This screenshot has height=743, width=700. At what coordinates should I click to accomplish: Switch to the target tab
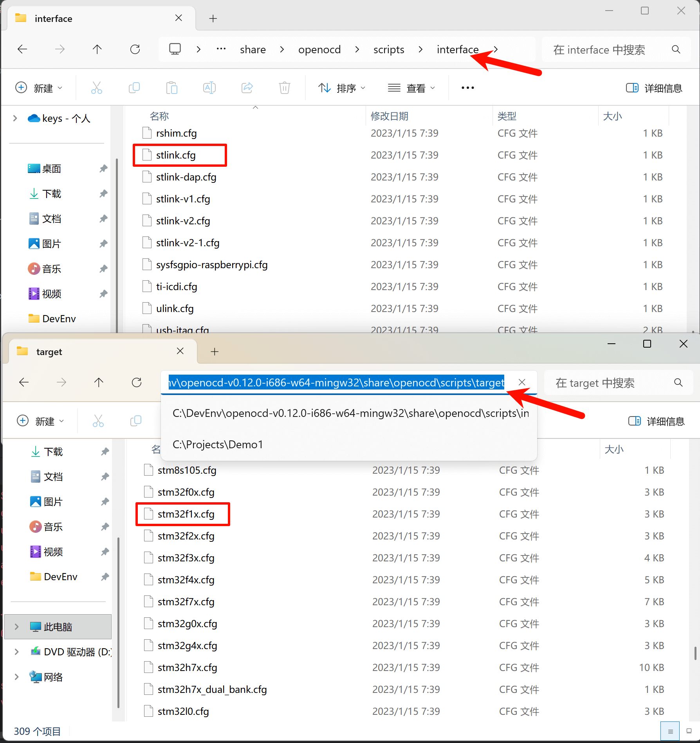[x=49, y=351]
